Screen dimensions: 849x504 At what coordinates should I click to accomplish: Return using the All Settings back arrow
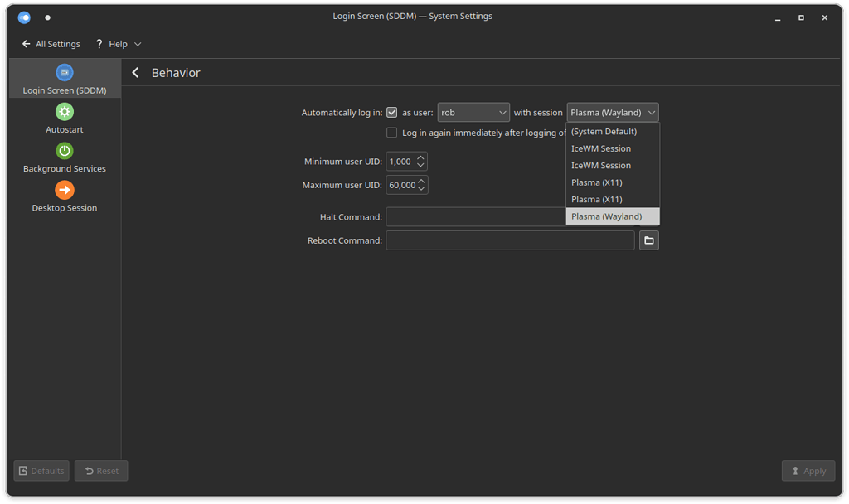click(25, 44)
